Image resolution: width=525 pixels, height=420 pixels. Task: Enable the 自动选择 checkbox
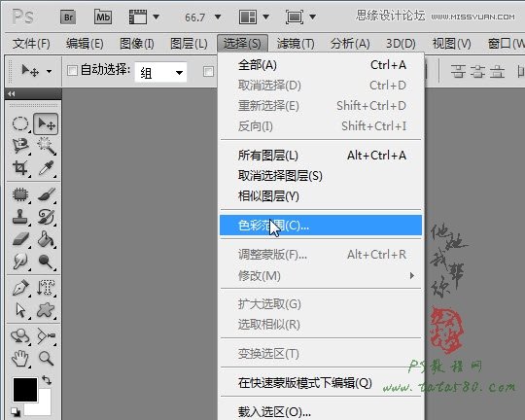click(x=72, y=70)
